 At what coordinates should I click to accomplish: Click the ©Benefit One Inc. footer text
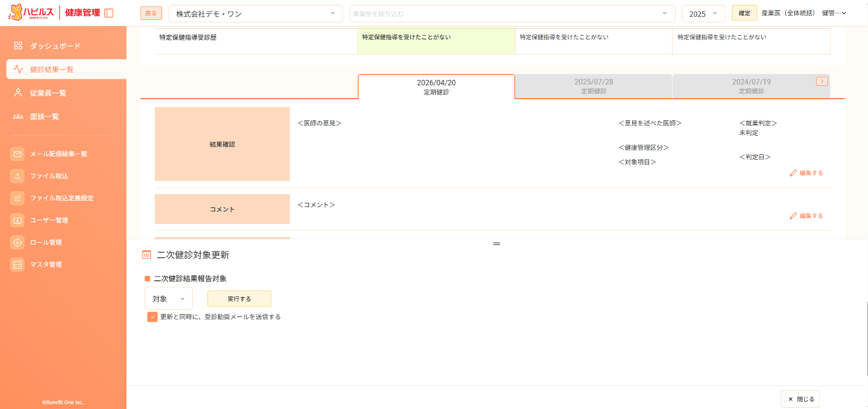(x=63, y=402)
